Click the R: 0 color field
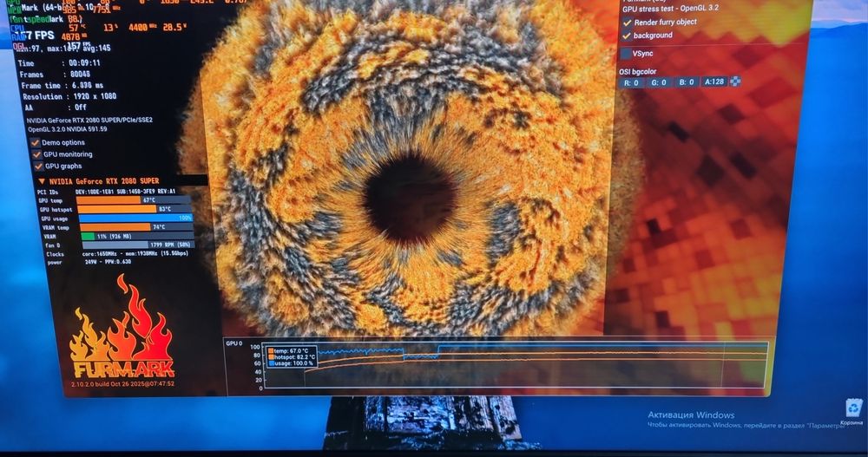868x457 pixels. pos(631,83)
